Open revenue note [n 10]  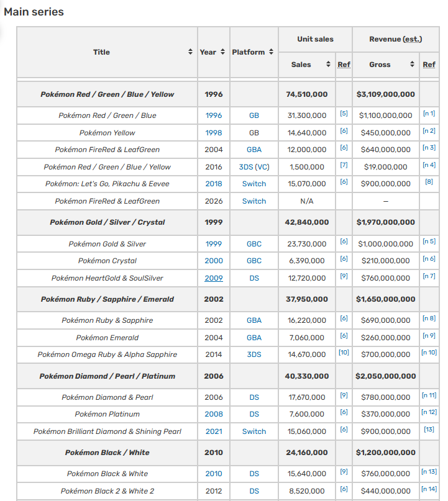point(429,353)
